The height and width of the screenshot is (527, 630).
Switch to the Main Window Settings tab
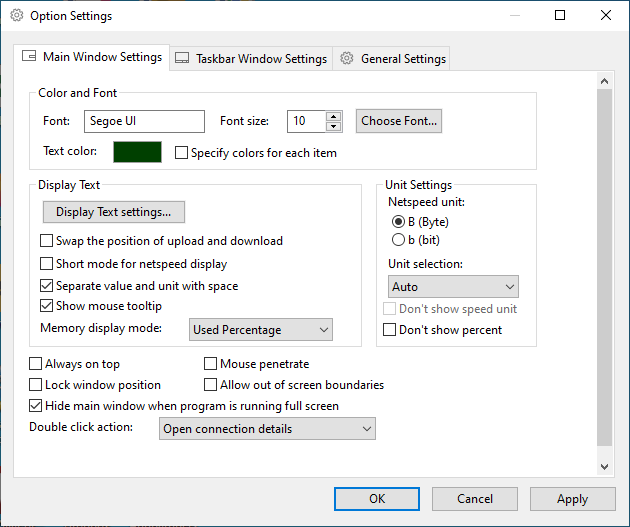coord(91,58)
